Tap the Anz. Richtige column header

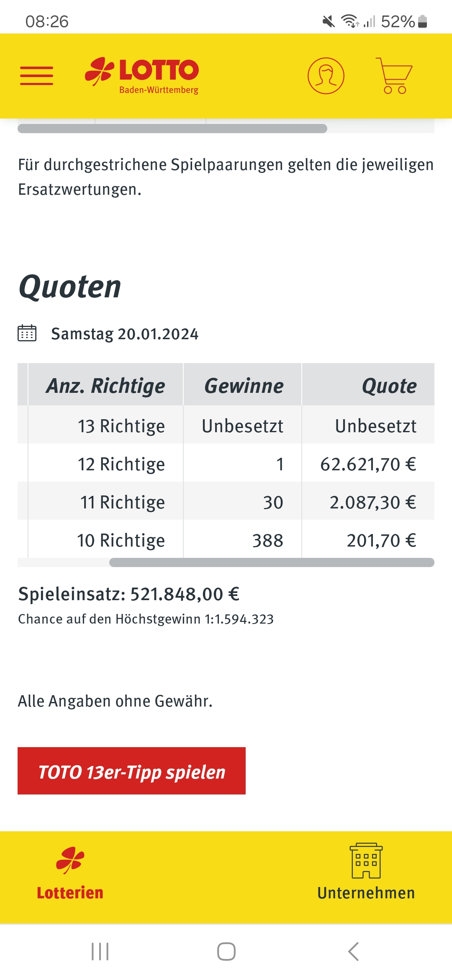105,384
